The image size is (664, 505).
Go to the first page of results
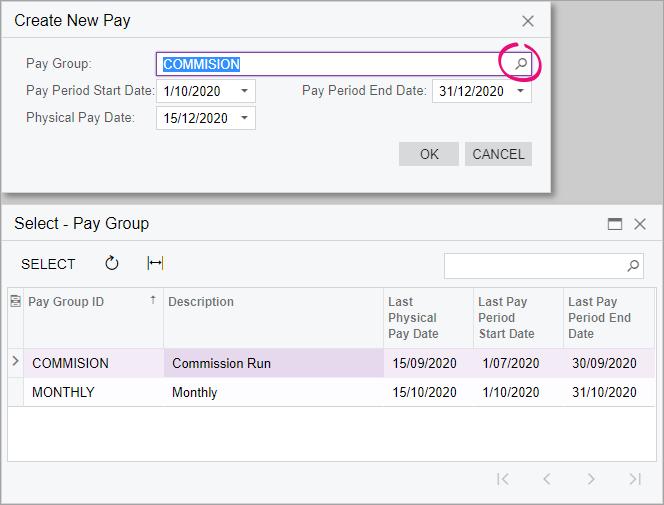click(503, 479)
